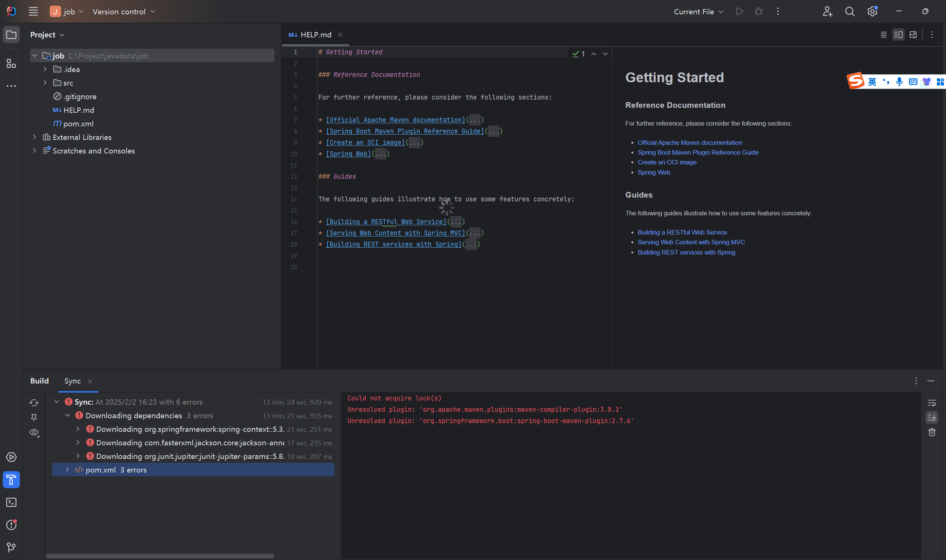
Task: Expand spring-context download error node
Action: [x=78, y=429]
